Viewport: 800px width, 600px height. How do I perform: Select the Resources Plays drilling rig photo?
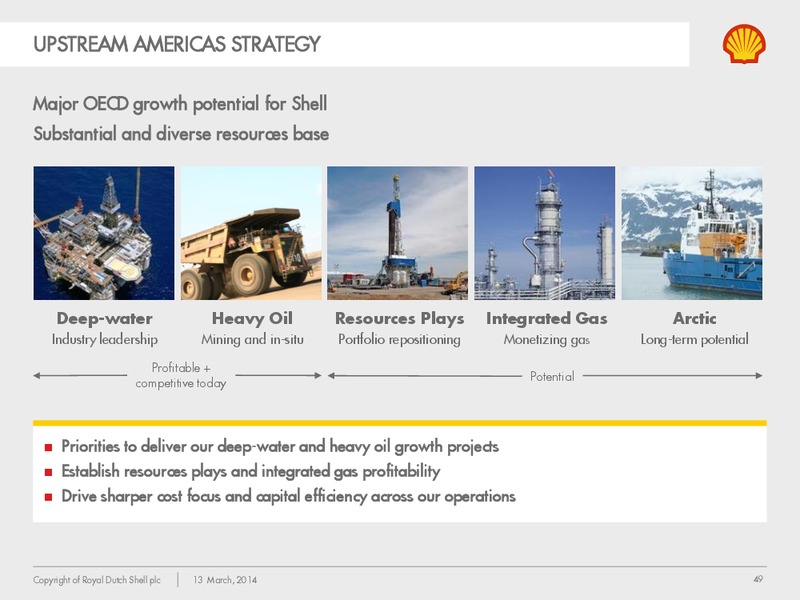[x=397, y=233]
